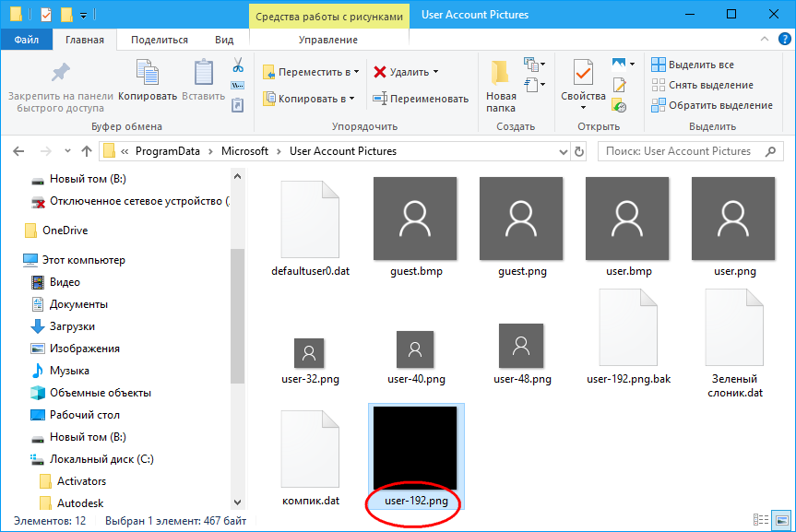Select the guest.bmp thumbnail
The image size is (796, 532).
[415, 219]
